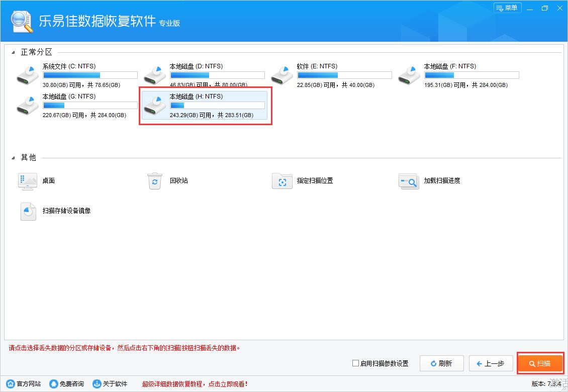Select local disk F: drive icon

click(409, 75)
